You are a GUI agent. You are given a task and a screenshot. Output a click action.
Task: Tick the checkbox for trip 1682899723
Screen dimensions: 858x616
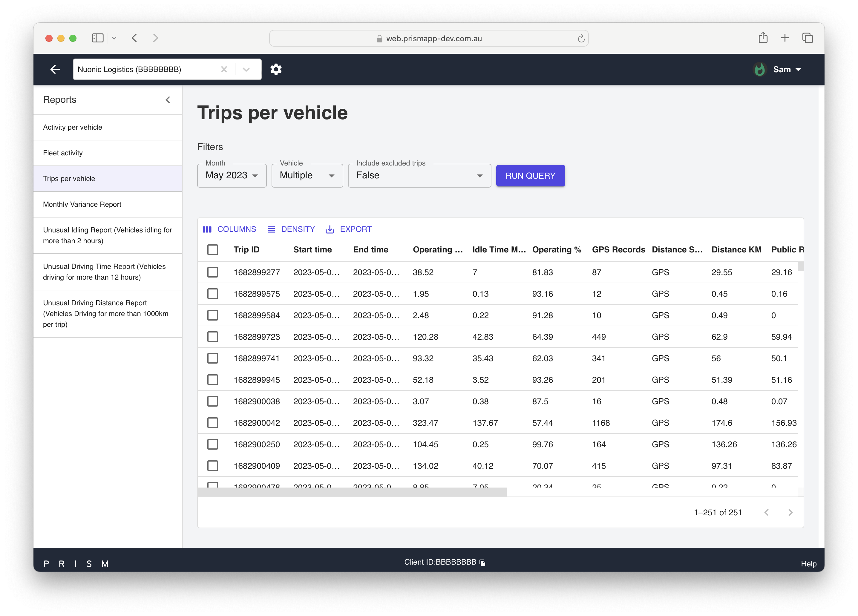[x=213, y=337]
